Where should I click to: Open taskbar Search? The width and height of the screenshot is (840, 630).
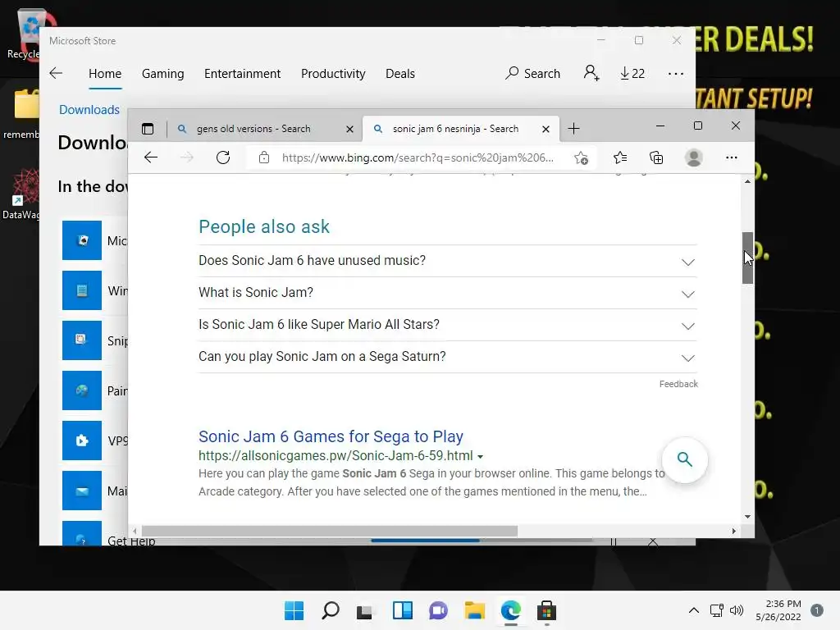pos(330,610)
